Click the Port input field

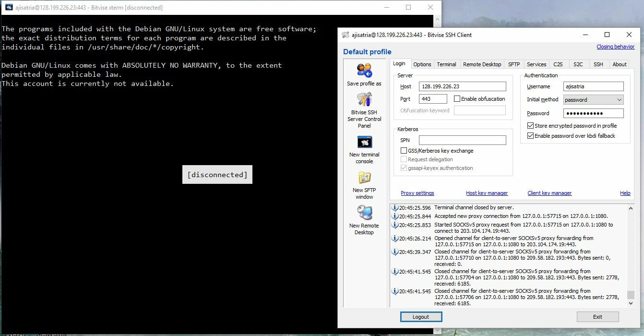433,99
